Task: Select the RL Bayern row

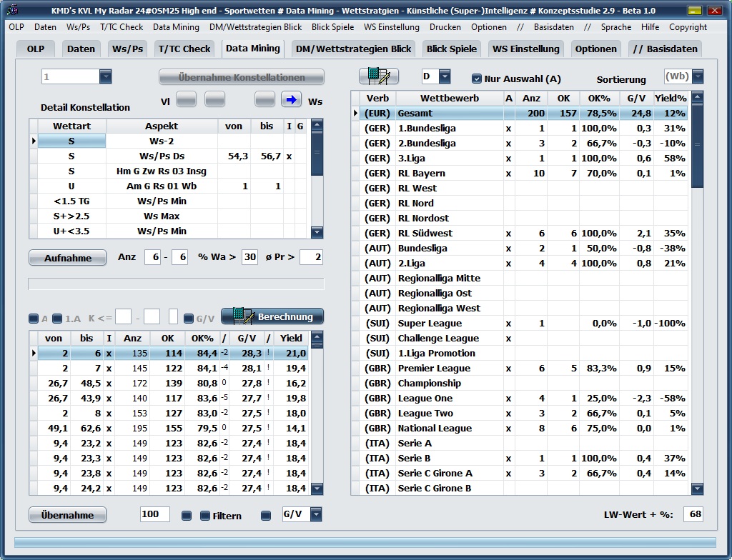Action: coord(520,173)
